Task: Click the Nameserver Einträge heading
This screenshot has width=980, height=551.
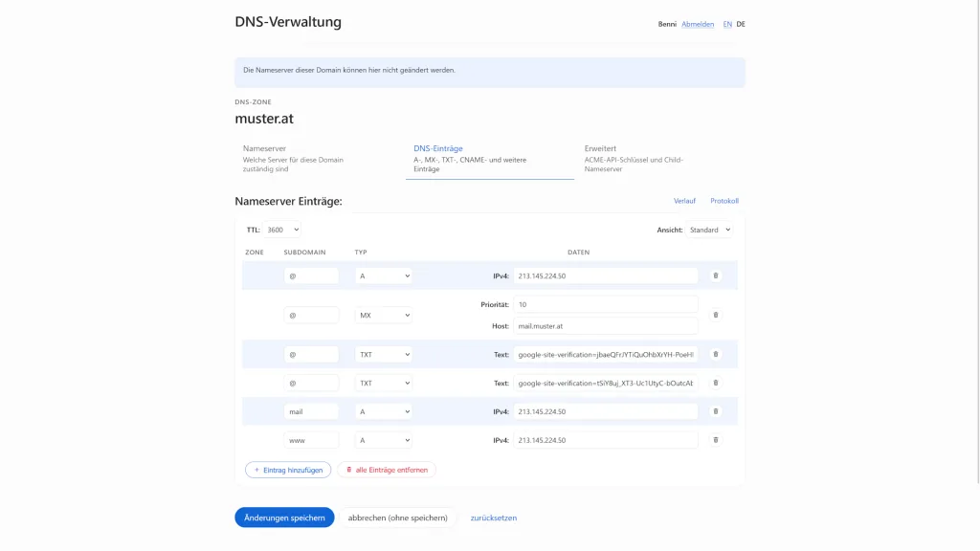Action: click(288, 201)
